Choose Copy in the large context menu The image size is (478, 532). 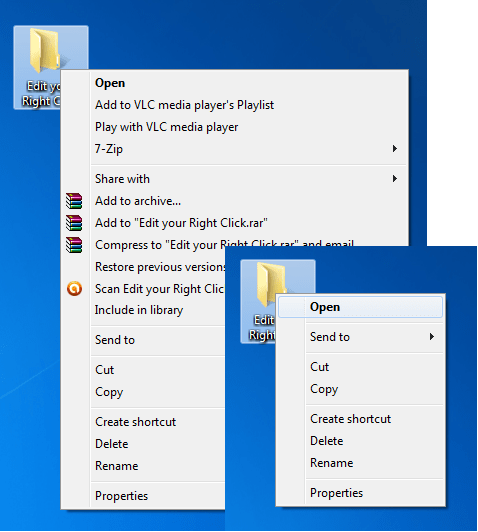(109, 392)
